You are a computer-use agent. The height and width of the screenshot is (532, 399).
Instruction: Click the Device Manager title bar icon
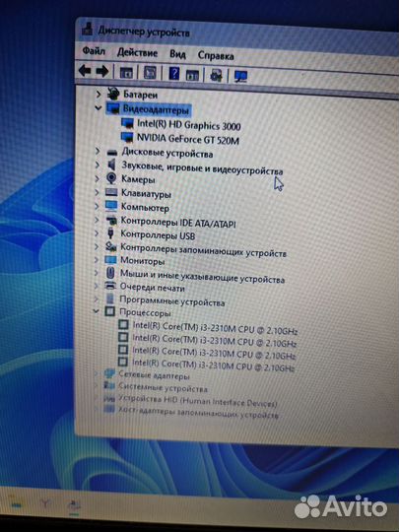pos(87,29)
